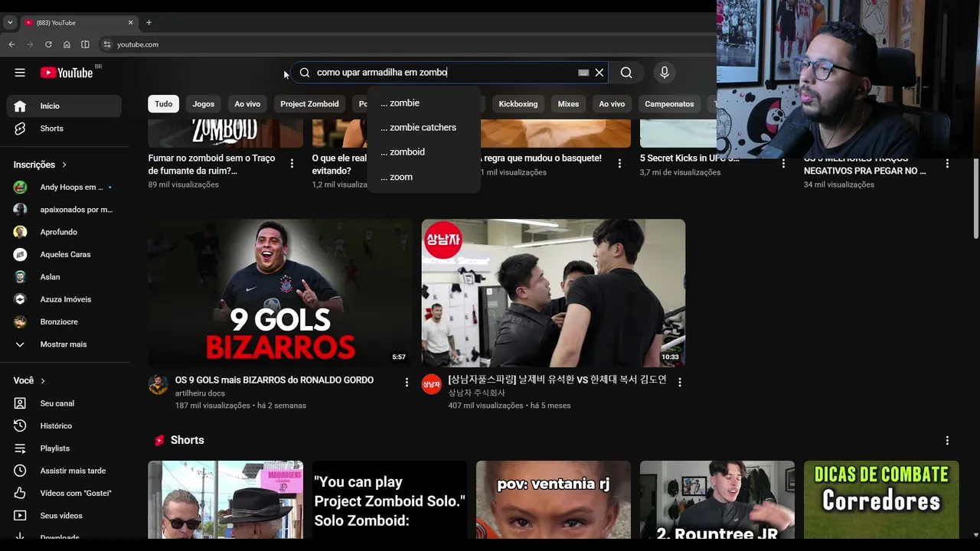Open the 상남자 주식회사 channel name link
980x551 pixels.
[x=477, y=393]
